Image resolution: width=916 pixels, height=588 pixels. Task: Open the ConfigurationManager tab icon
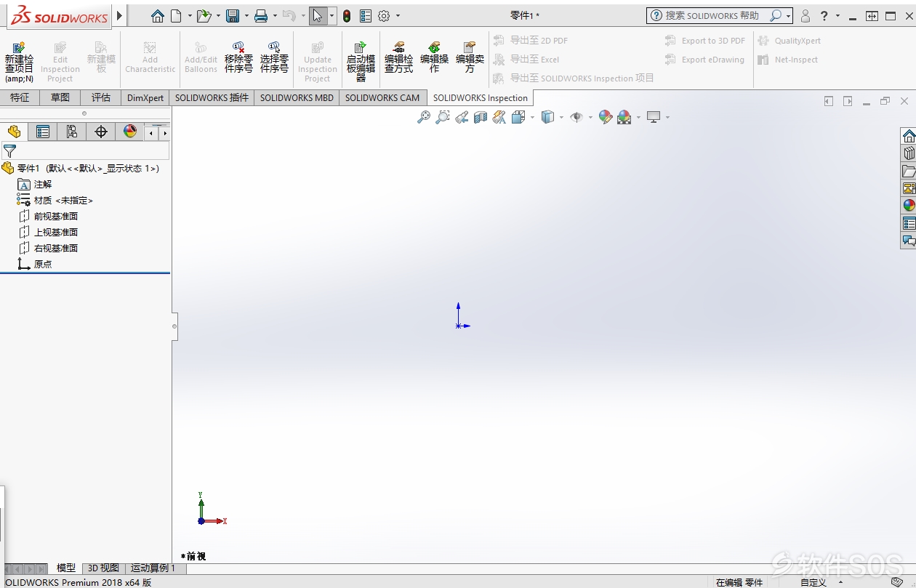[71, 132]
